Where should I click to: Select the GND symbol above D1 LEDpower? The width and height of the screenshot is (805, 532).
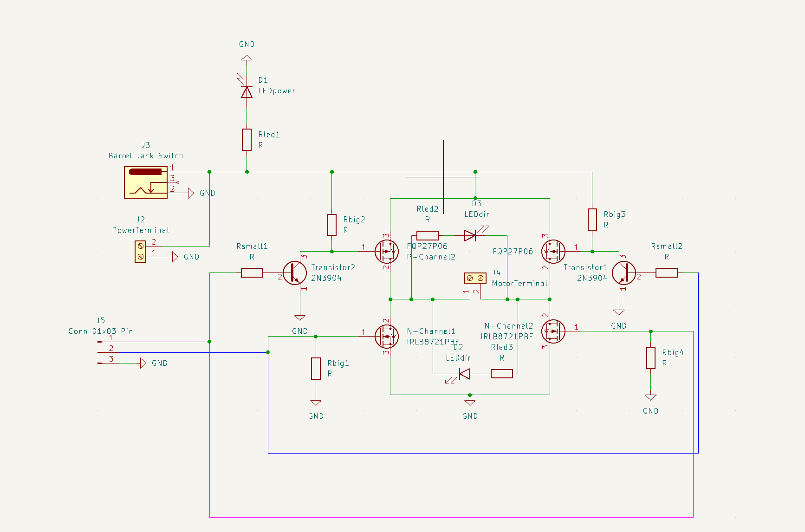tap(247, 57)
